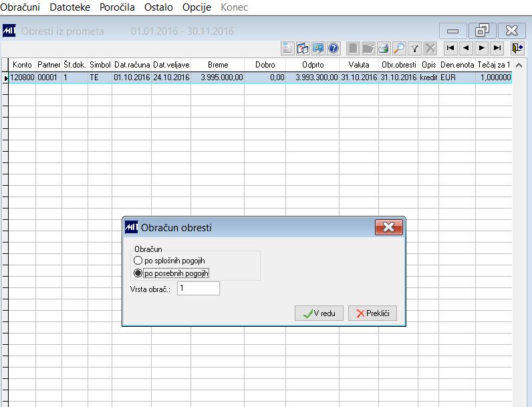The width and height of the screenshot is (532, 407).
Task: Click the exit door icon
Action: 518,49
